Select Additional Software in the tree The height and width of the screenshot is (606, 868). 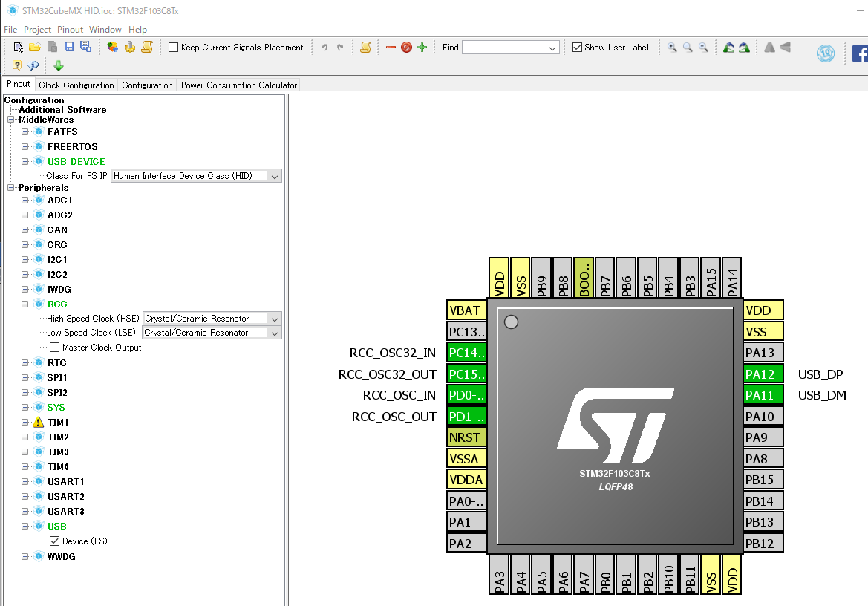coord(62,110)
